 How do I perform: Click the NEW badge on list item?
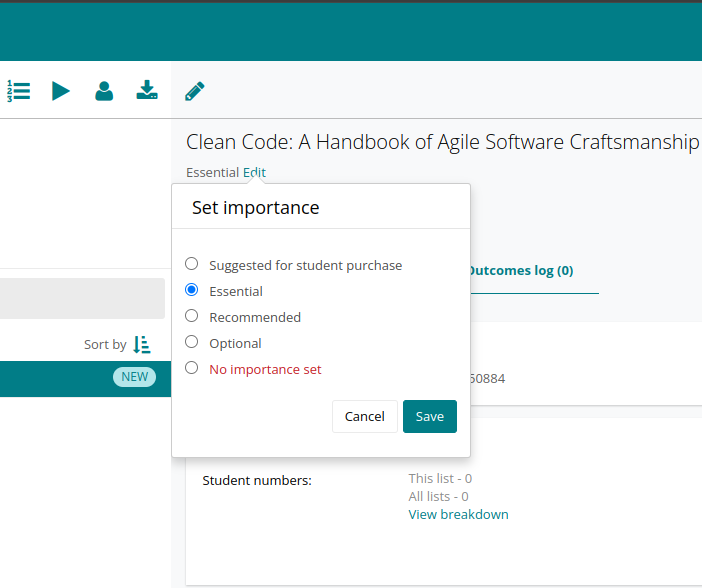pyautogui.click(x=134, y=377)
